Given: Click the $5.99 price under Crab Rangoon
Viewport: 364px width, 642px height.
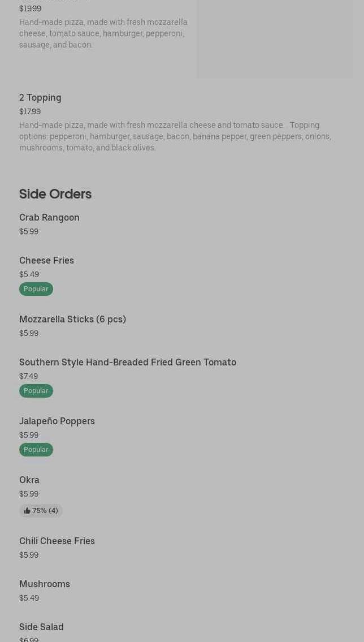Looking at the screenshot, I should coord(29,231).
